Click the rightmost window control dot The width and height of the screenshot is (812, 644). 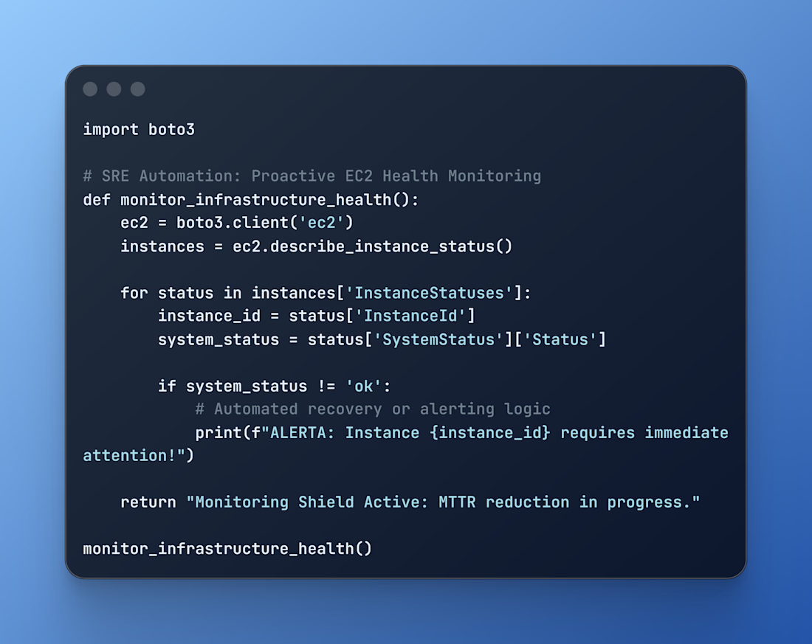pyautogui.click(x=138, y=89)
